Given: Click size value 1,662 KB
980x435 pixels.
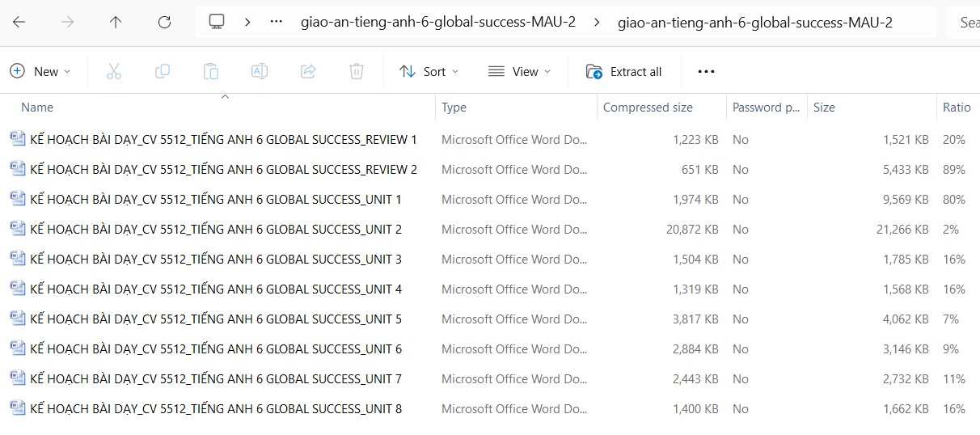Looking at the screenshot, I should point(906,408).
